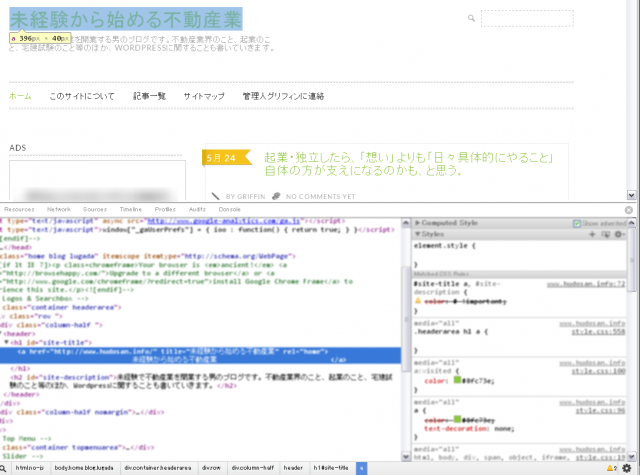This screenshot has width=640, height=475.
Task: Click Styles pane scrollbar down arrow
Action: (x=631, y=457)
